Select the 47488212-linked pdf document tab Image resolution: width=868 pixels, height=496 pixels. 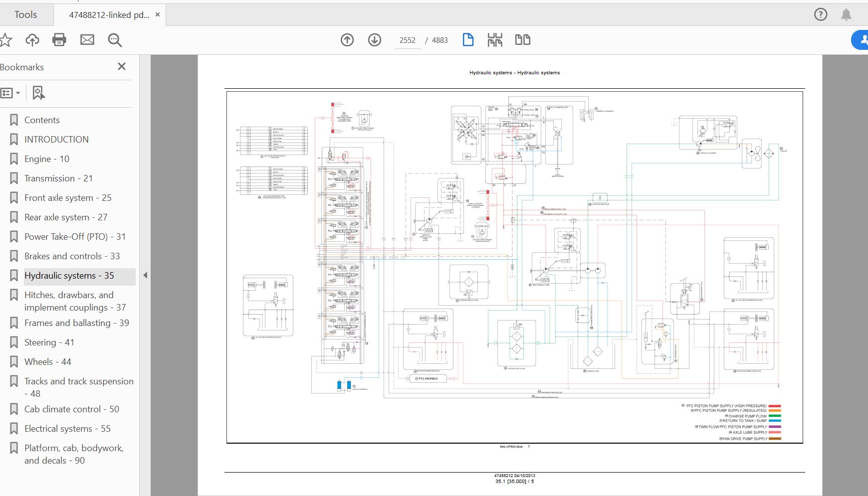(x=109, y=15)
